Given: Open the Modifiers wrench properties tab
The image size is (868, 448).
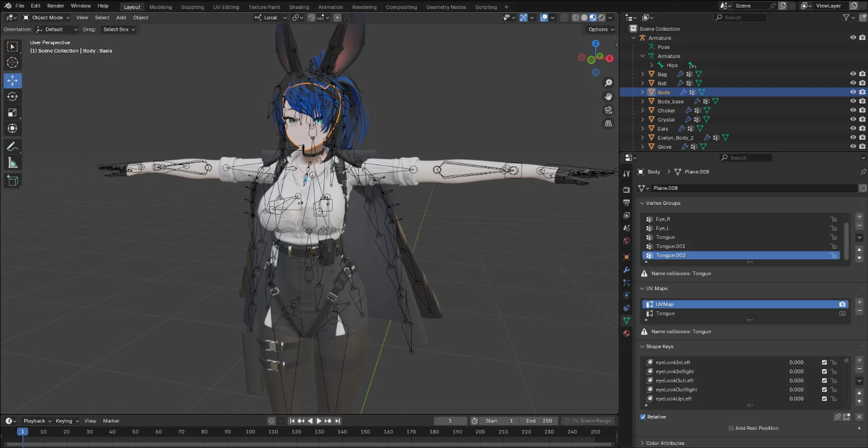Looking at the screenshot, I should 627,270.
